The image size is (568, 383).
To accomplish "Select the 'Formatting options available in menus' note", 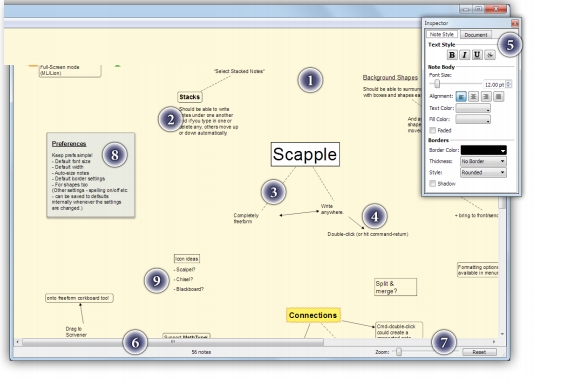I will point(477,270).
